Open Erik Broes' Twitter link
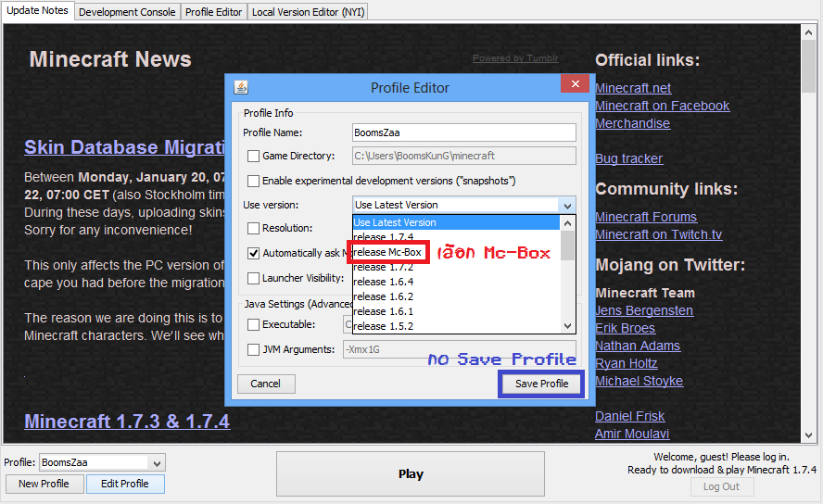The height and width of the screenshot is (504, 823). pos(625,328)
